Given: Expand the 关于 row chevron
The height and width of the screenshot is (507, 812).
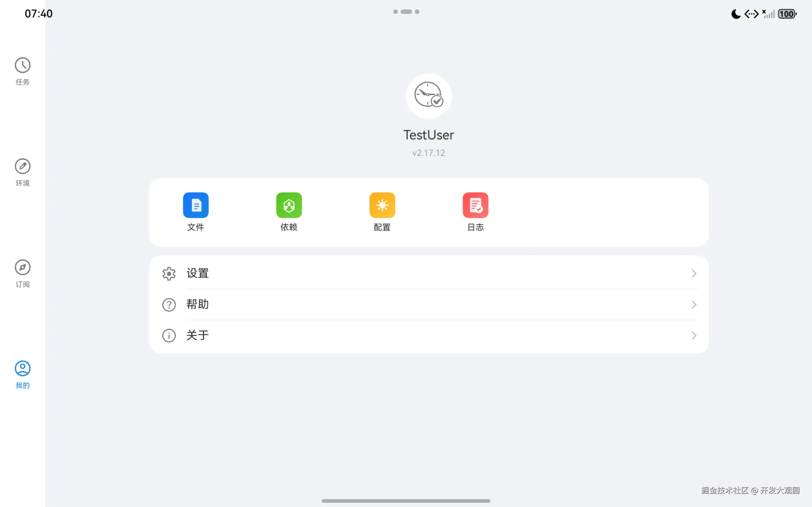Looking at the screenshot, I should pos(694,335).
